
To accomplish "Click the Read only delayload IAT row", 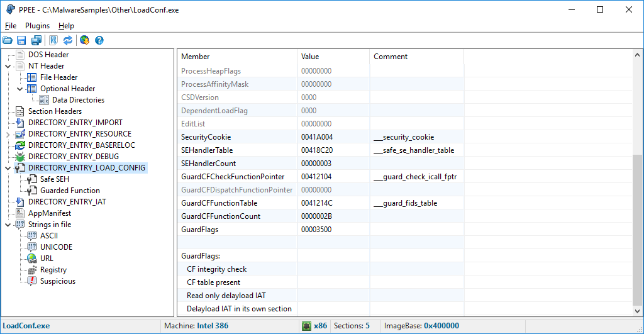I will 404,296.
